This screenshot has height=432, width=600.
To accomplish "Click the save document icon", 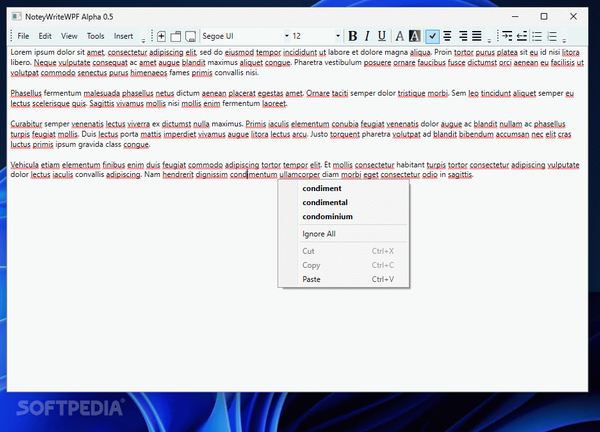I will (190, 36).
